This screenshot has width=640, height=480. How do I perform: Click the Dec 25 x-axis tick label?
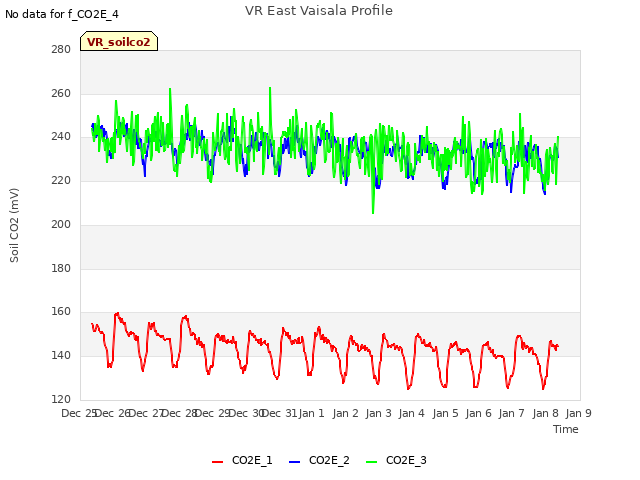click(x=79, y=413)
